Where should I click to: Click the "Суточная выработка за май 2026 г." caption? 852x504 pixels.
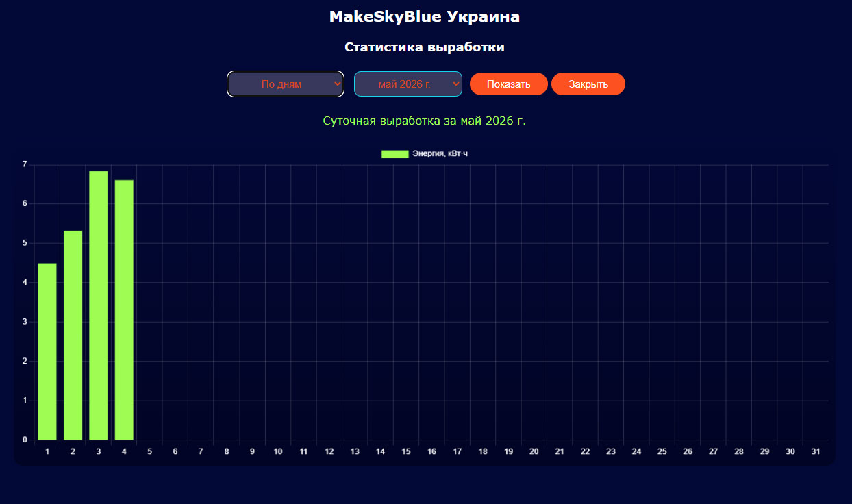(425, 121)
